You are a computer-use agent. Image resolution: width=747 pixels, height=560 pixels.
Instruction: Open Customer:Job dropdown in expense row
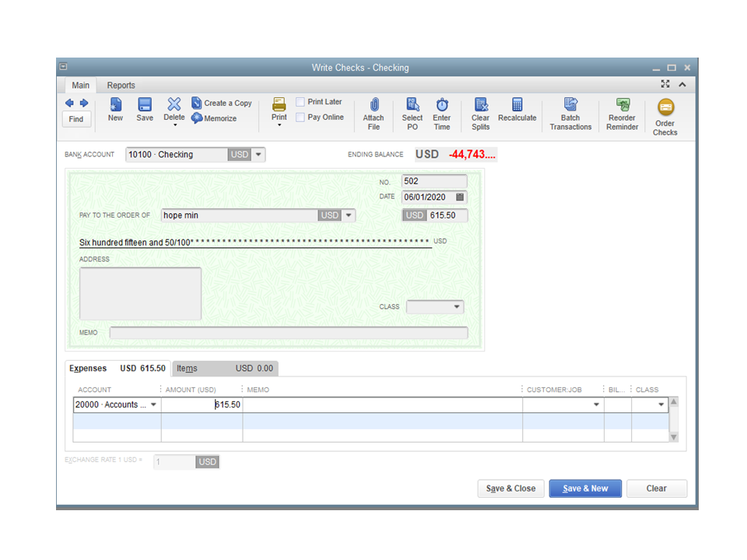[596, 404]
